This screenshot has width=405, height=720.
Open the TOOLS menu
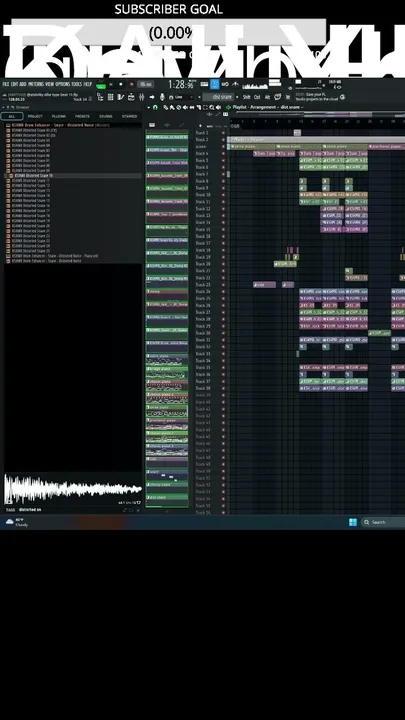[77, 84]
